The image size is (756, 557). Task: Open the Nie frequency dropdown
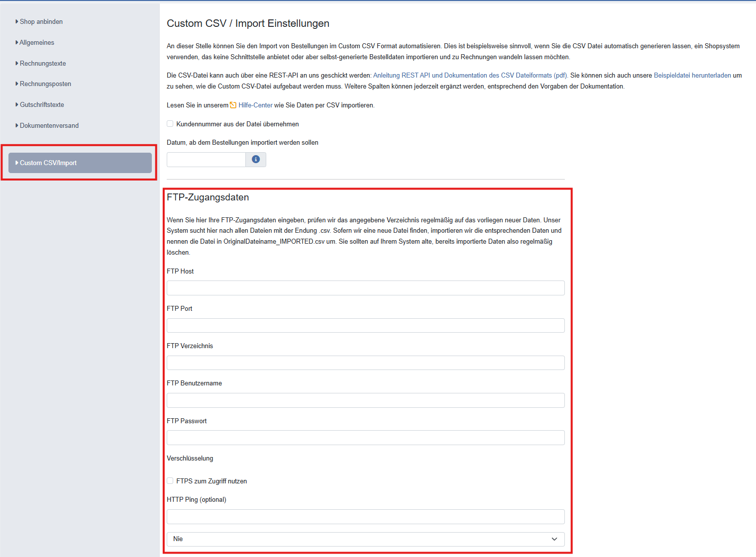[366, 539]
